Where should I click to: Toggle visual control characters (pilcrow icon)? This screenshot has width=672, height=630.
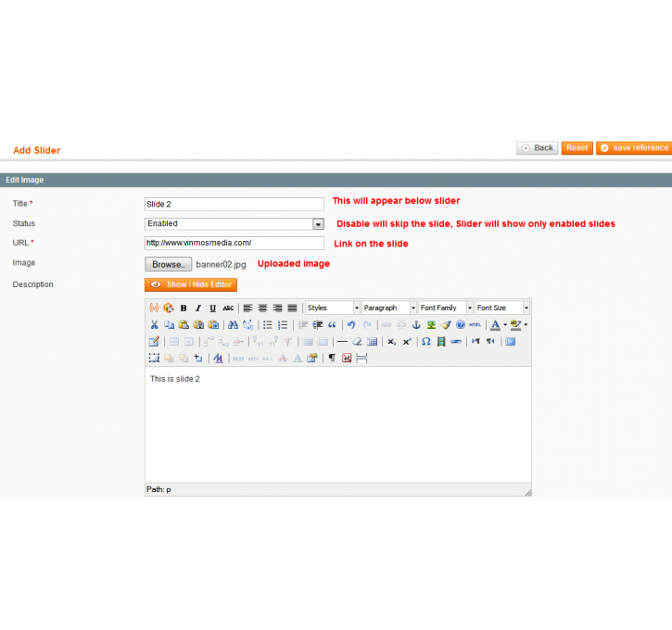pyautogui.click(x=332, y=358)
